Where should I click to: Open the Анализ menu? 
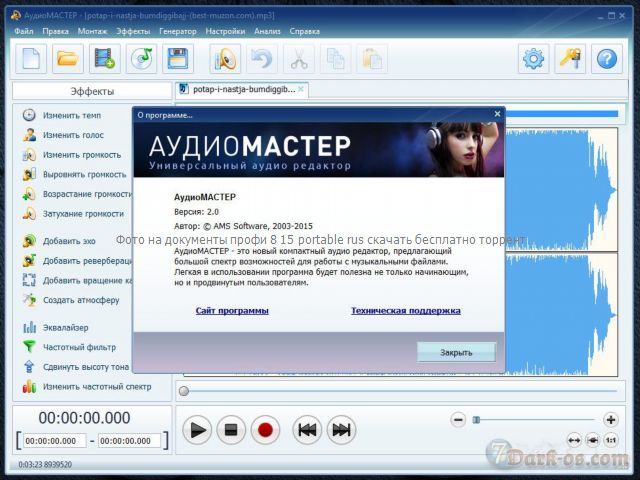coord(267,31)
